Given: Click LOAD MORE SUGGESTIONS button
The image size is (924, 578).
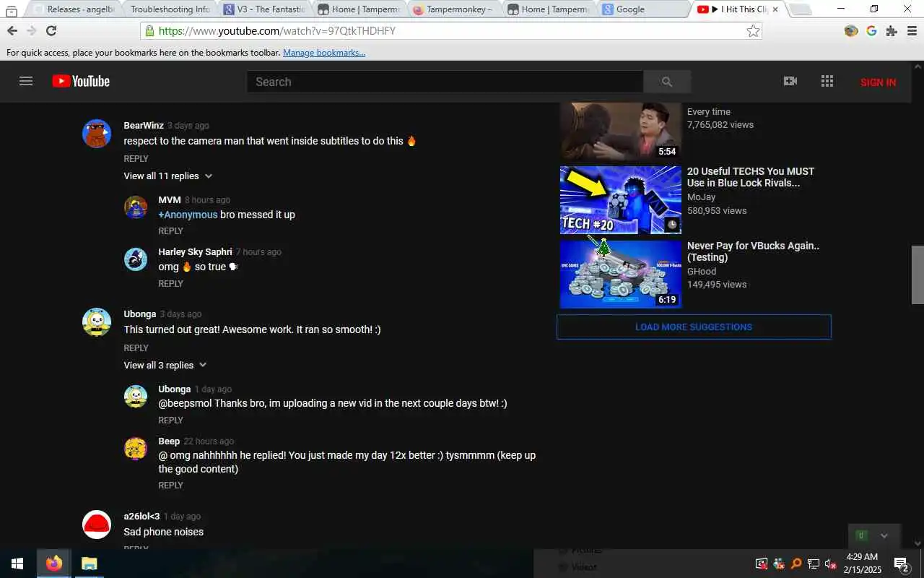Looking at the screenshot, I should 694,327.
